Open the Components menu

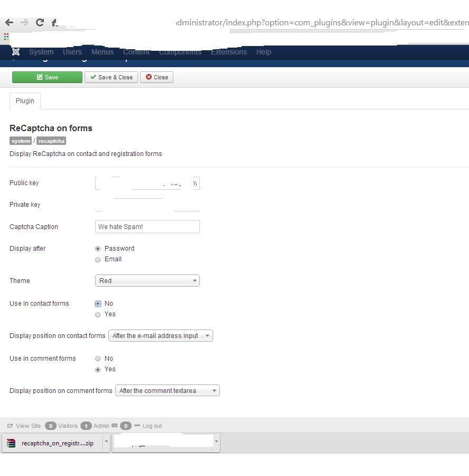tap(180, 52)
